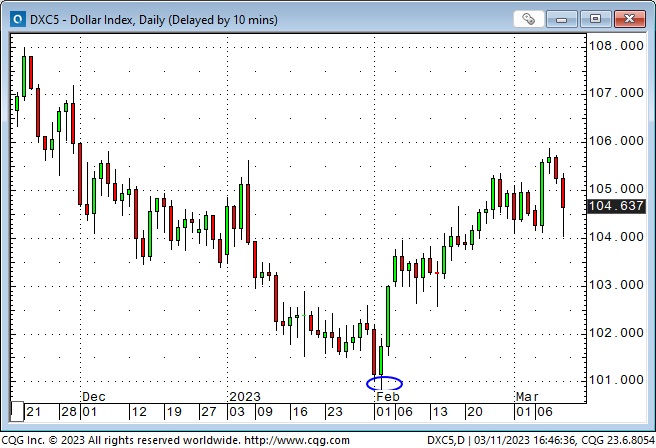The height and width of the screenshot is (448, 656).
Task: Click the DXC5,D status text at bottom
Action: coord(446,440)
